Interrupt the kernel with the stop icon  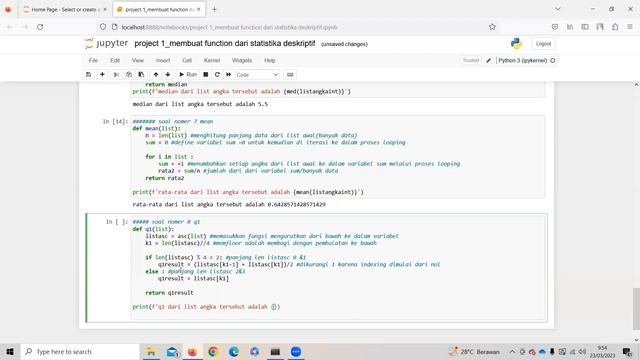[206, 75]
